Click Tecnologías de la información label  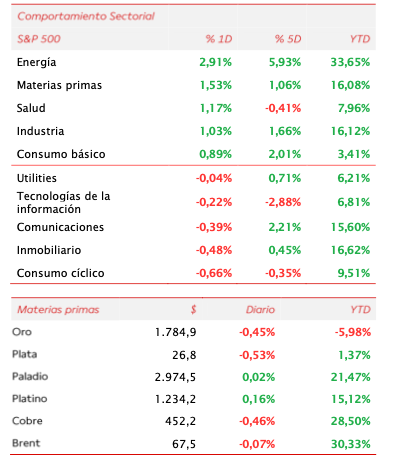[x=63, y=202]
